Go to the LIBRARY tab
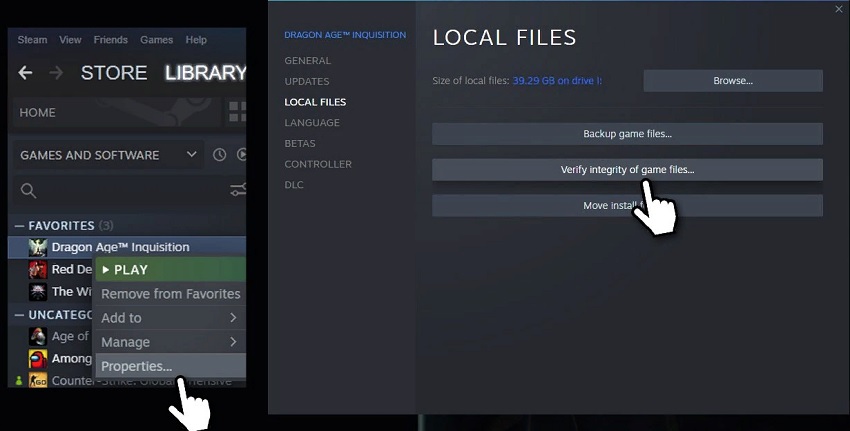The image size is (850, 431). [x=205, y=73]
